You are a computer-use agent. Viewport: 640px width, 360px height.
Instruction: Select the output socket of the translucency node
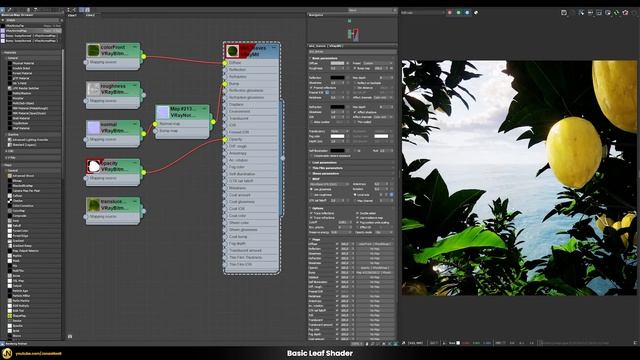pyautogui.click(x=143, y=211)
